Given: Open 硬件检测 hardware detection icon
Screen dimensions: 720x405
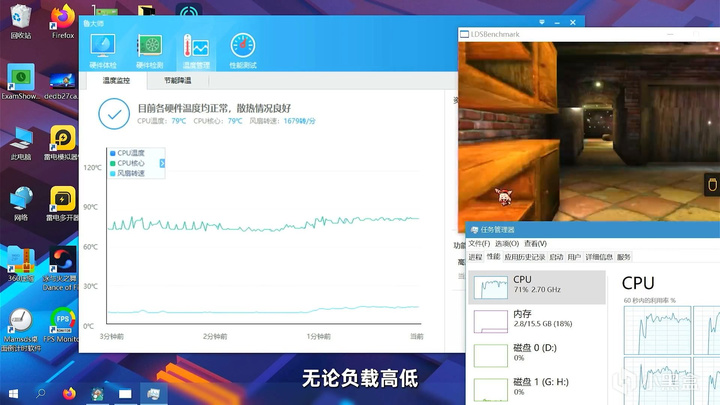Looking at the screenshot, I should tap(150, 51).
